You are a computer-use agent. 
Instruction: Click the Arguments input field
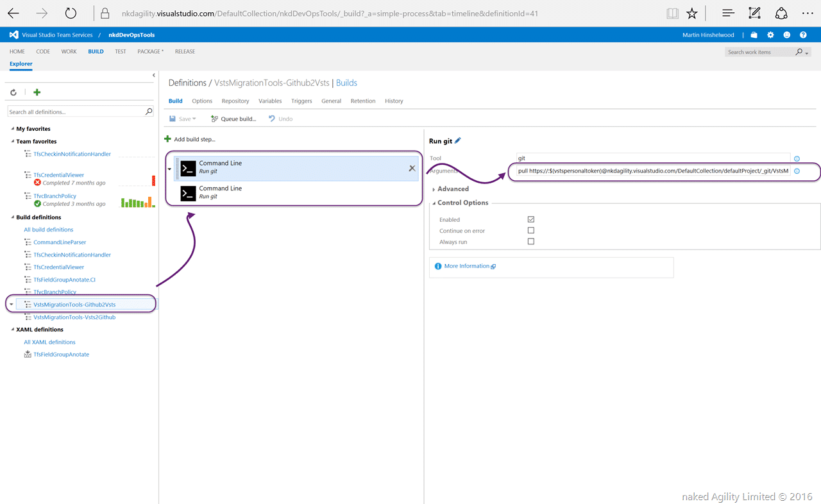654,171
